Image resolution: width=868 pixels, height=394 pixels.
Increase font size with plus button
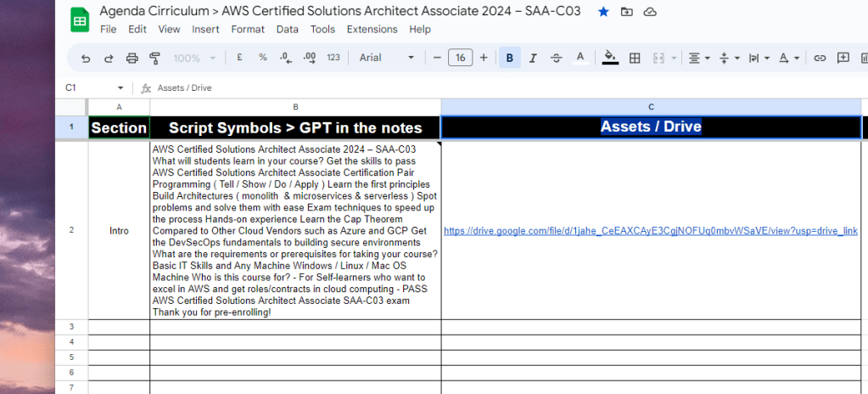tap(484, 58)
